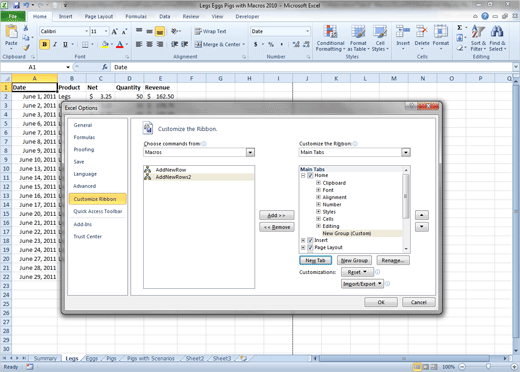Click the insert function fx icon
520x372 pixels.
(105, 67)
